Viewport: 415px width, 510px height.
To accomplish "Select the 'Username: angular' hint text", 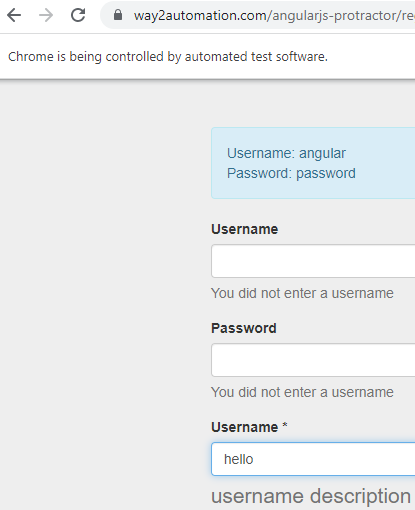I will tap(286, 153).
